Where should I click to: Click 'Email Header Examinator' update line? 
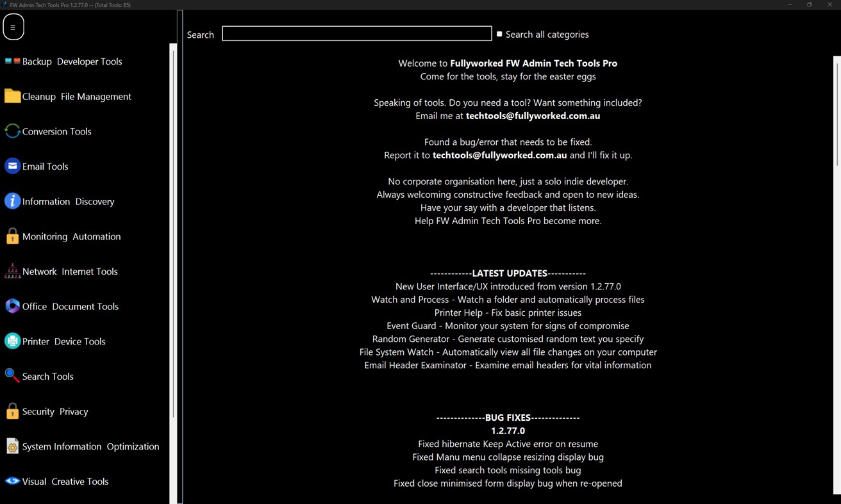508,365
